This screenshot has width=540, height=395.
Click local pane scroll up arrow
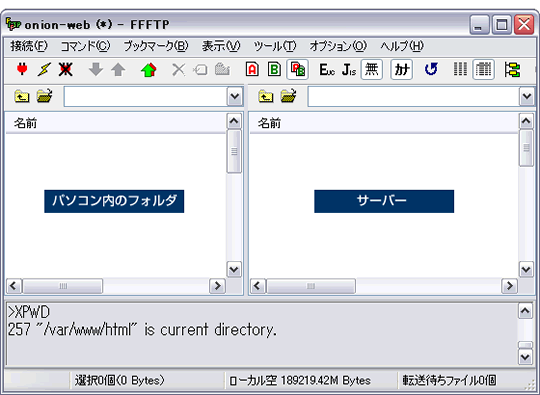tap(234, 121)
